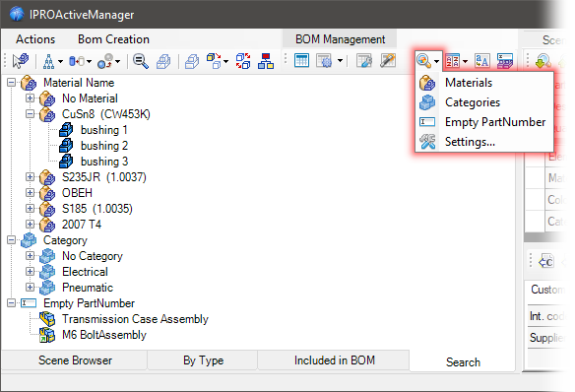
Task: Expand the 2007 T4 material node
Action: pyautogui.click(x=31, y=225)
